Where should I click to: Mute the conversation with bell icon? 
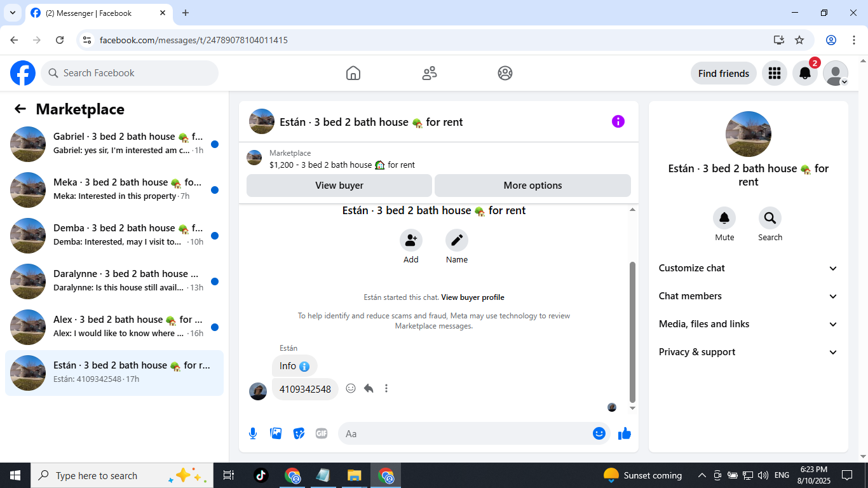pos(724,218)
